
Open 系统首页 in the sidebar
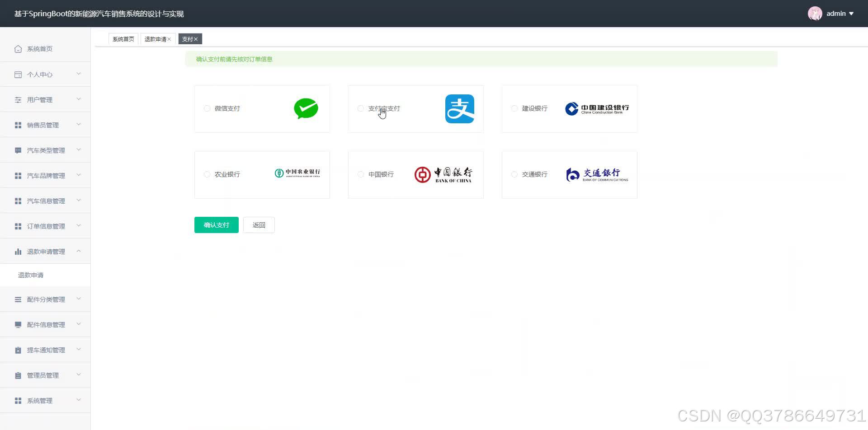(45, 49)
